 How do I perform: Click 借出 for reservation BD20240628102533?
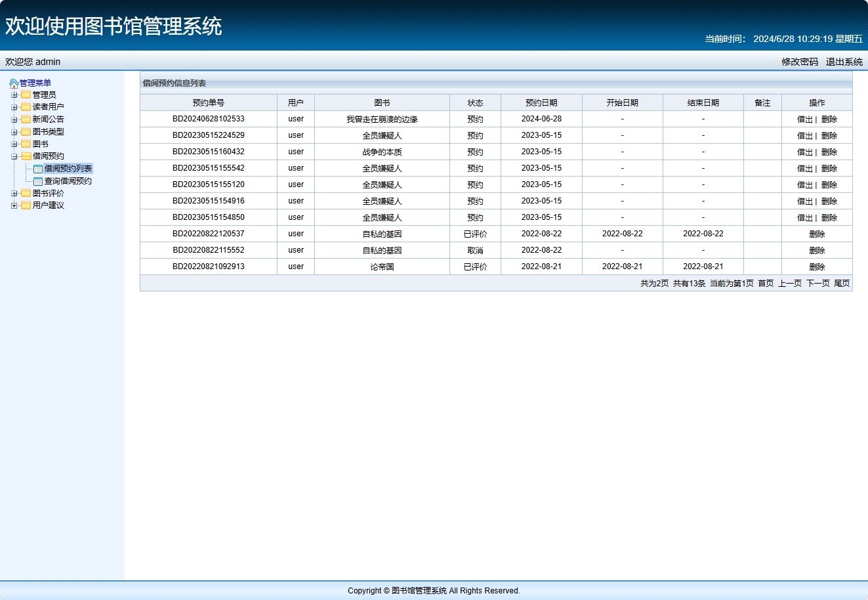[x=804, y=119]
